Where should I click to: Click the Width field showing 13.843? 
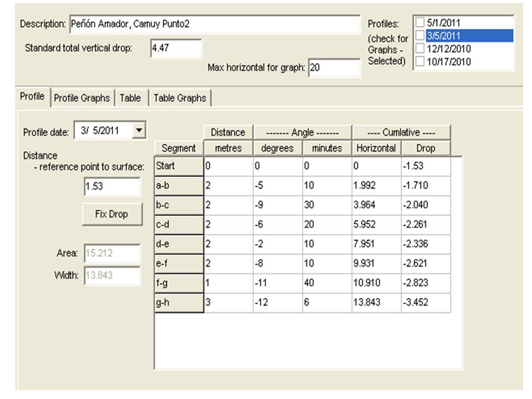[112, 275]
